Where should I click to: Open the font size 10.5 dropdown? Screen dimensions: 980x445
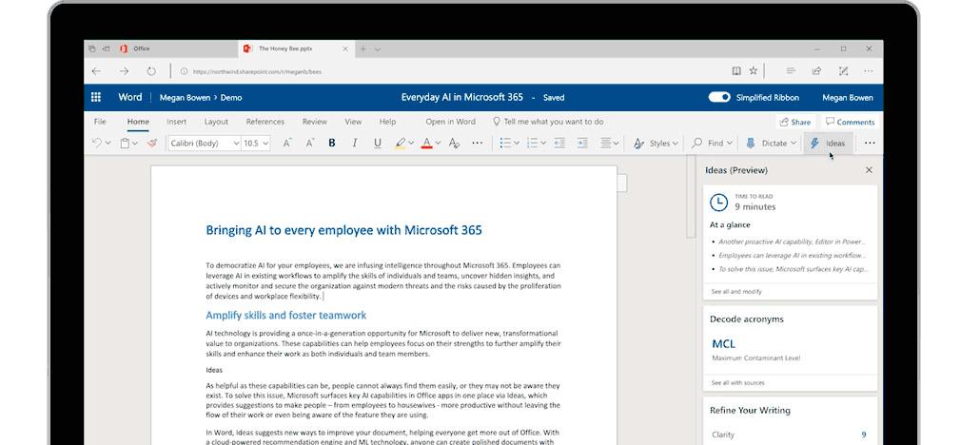pyautogui.click(x=264, y=144)
